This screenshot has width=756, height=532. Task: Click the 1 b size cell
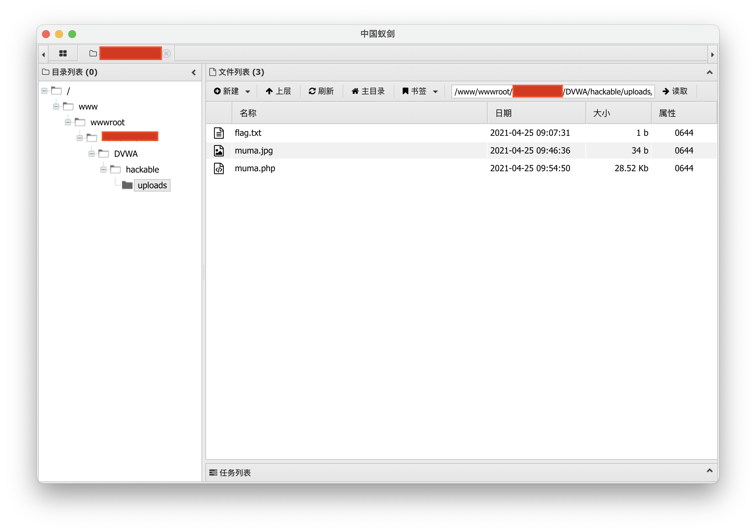click(x=642, y=133)
